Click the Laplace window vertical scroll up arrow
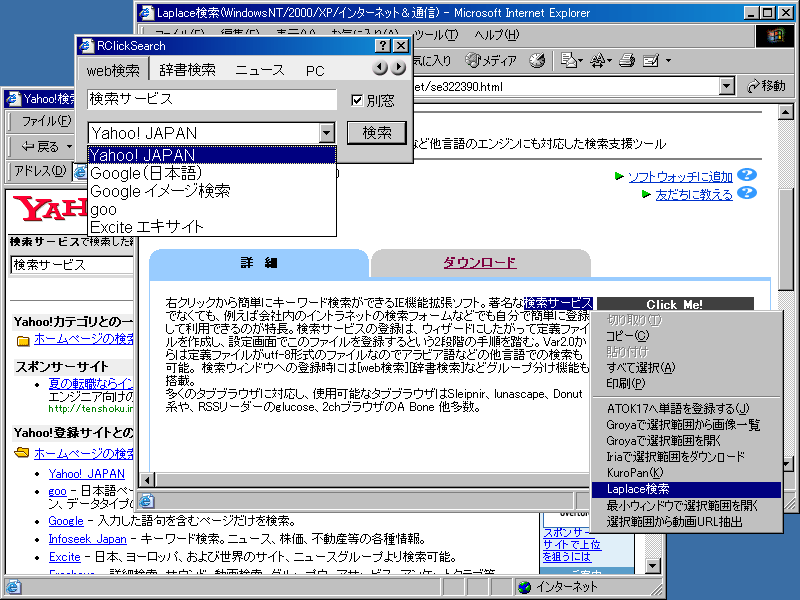Screen dimensions: 800x600 click(786, 112)
